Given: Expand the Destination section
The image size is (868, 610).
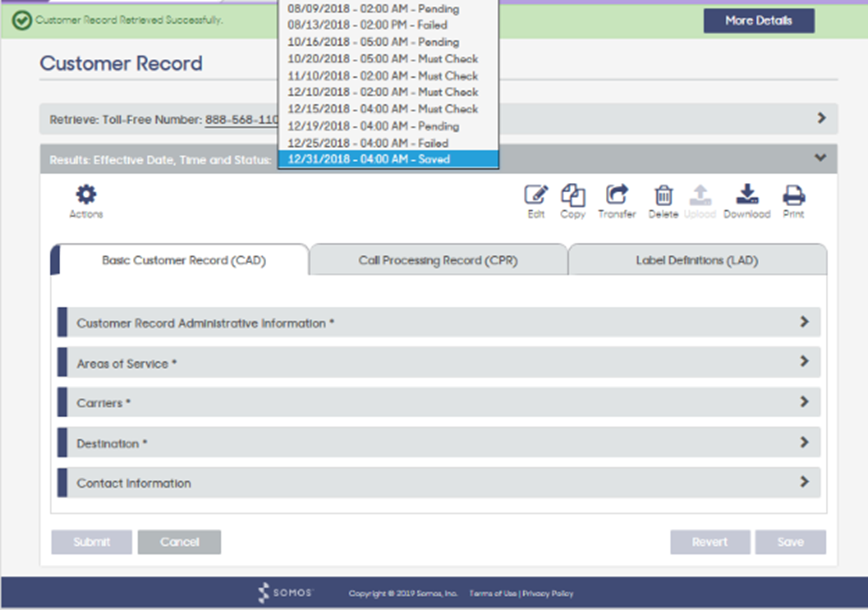Looking at the screenshot, I should (439, 442).
